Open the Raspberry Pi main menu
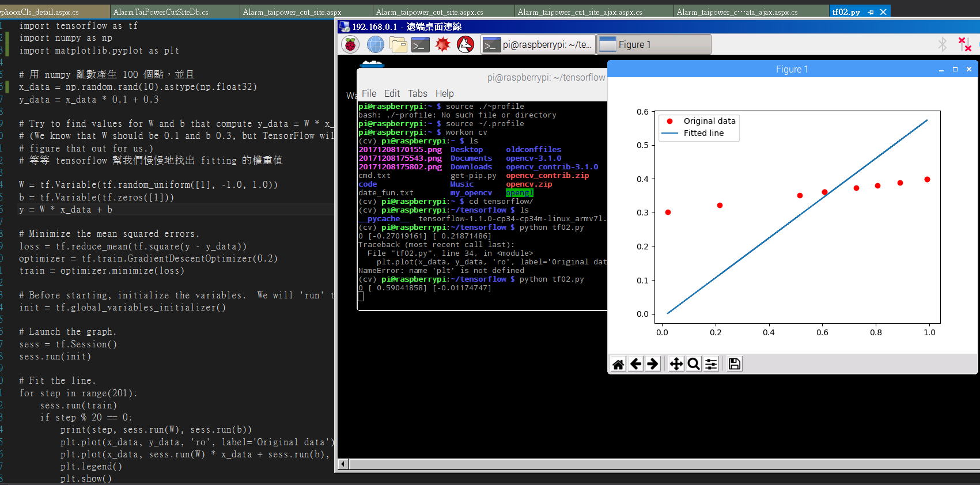This screenshot has height=485, width=980. click(x=350, y=44)
